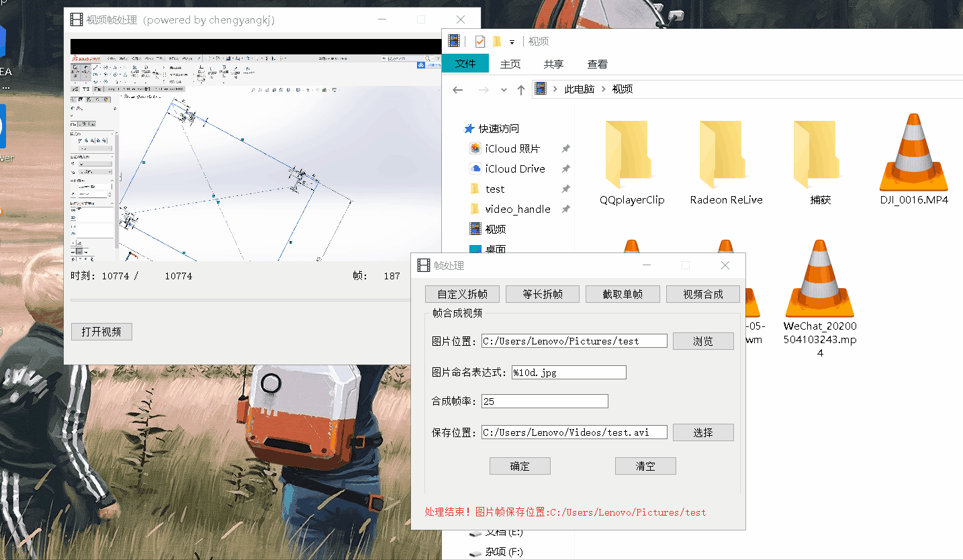The image size is (963, 560).
Task: Click the video progress slider bar
Action: pos(242,300)
